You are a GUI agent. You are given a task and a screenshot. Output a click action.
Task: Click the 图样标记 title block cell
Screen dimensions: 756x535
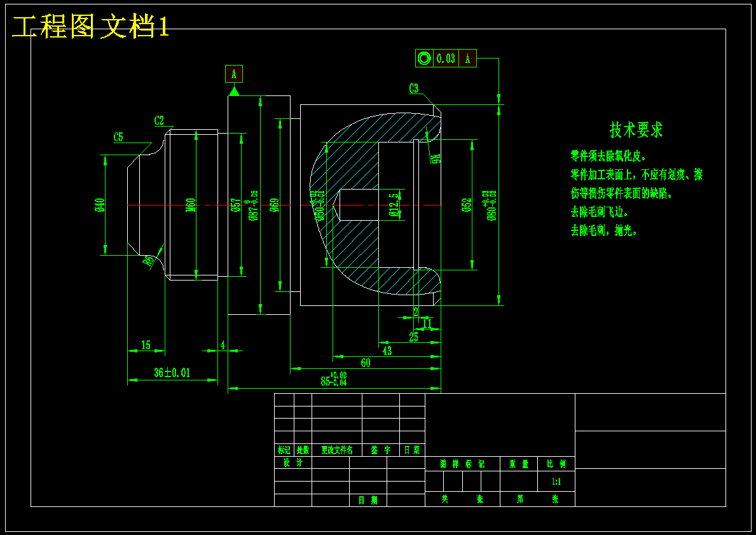point(462,464)
